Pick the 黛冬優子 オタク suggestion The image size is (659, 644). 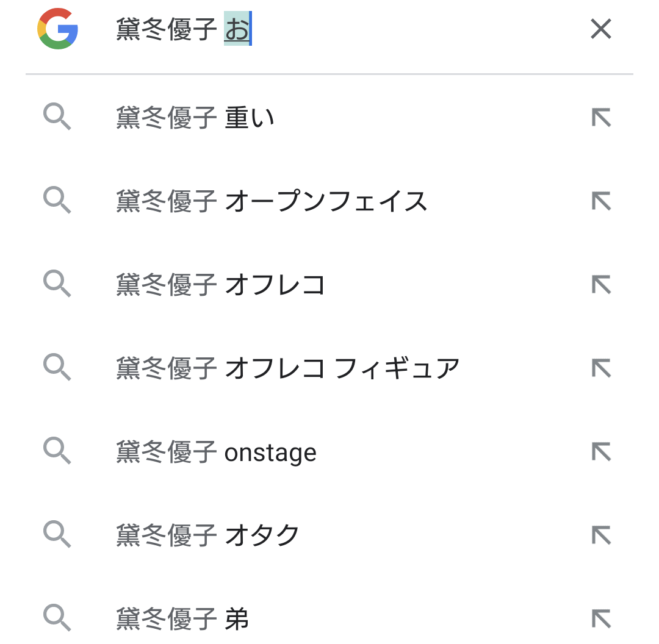[208, 536]
